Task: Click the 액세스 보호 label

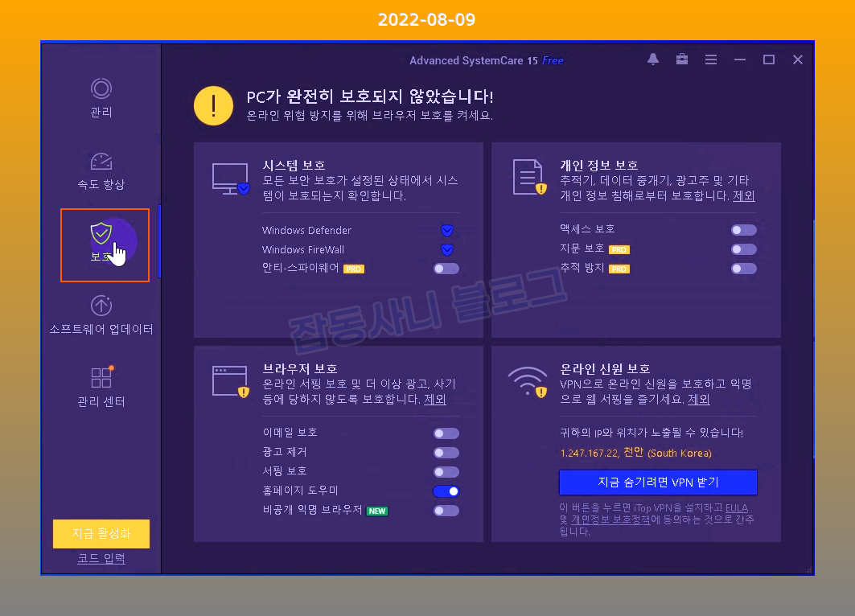Action: (x=587, y=229)
